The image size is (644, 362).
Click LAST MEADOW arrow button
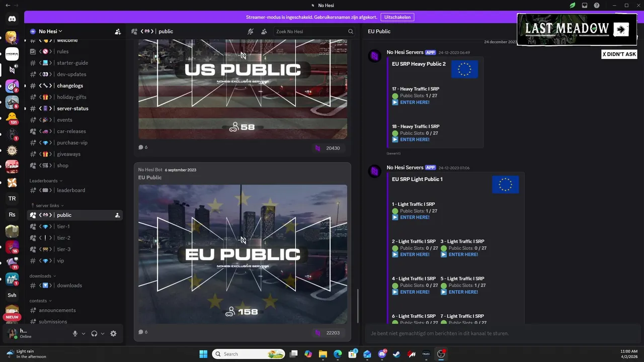pos(621,30)
